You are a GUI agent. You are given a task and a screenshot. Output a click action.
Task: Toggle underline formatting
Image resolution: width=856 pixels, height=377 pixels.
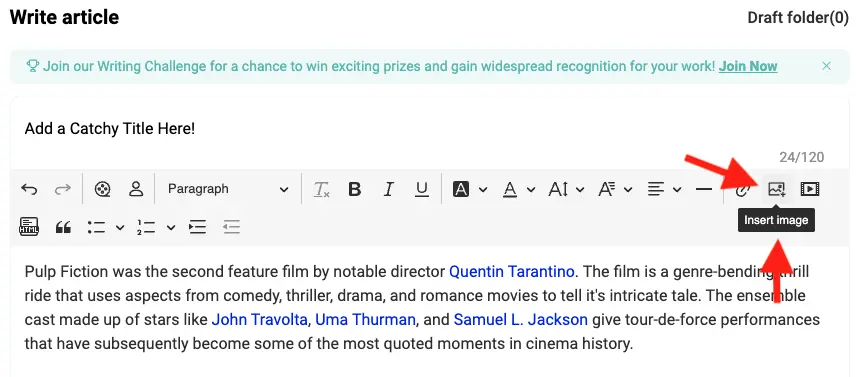click(x=421, y=189)
